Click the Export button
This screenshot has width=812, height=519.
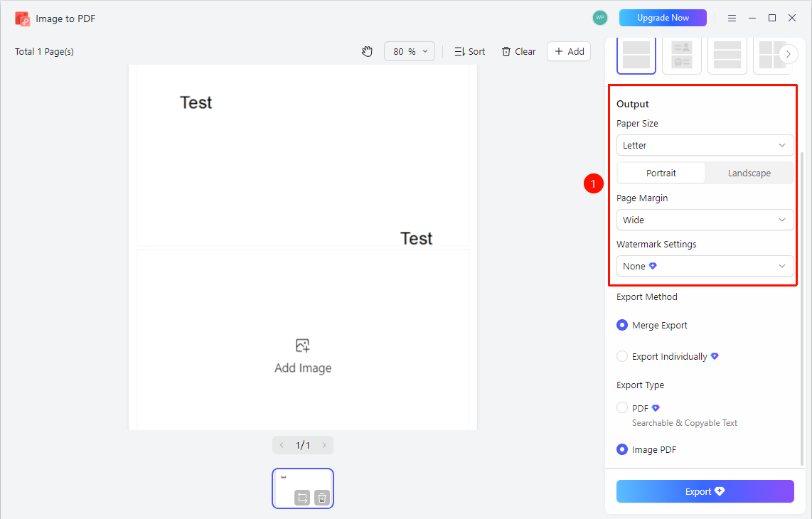click(705, 491)
